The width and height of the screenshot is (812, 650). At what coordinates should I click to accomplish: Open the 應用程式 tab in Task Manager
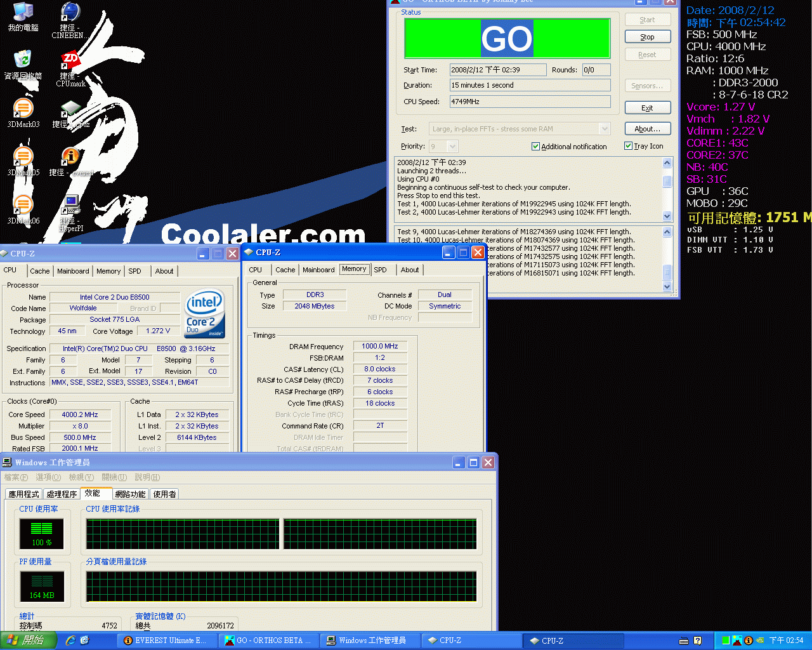coord(24,494)
